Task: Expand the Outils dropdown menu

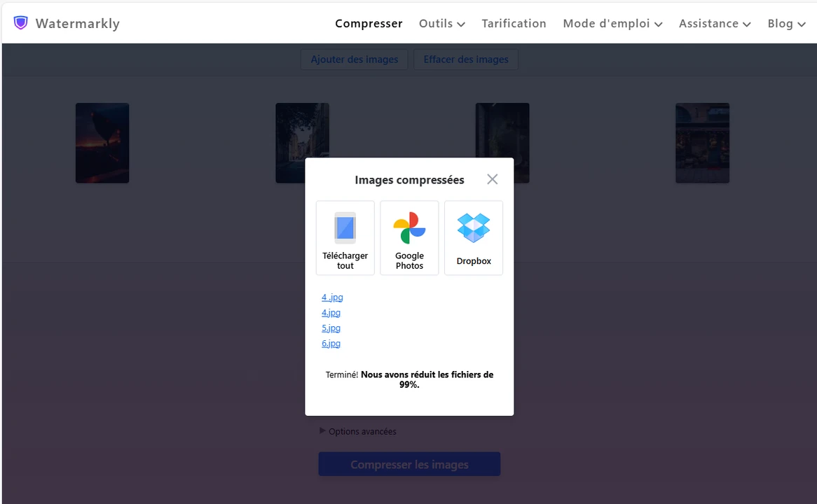Action: pyautogui.click(x=442, y=23)
